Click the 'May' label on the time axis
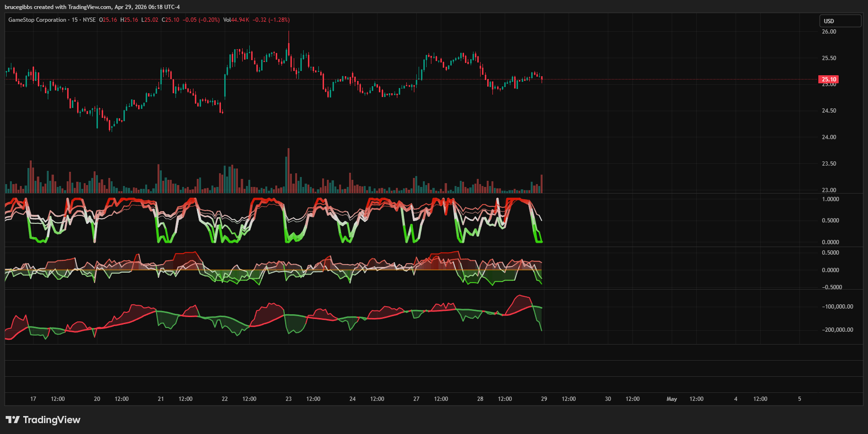 672,399
